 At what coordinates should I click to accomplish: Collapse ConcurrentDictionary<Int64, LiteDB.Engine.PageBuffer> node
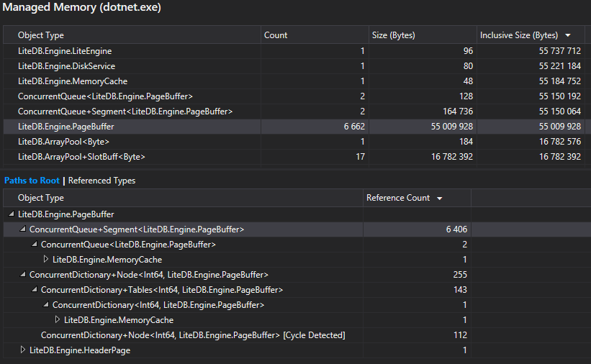point(46,304)
